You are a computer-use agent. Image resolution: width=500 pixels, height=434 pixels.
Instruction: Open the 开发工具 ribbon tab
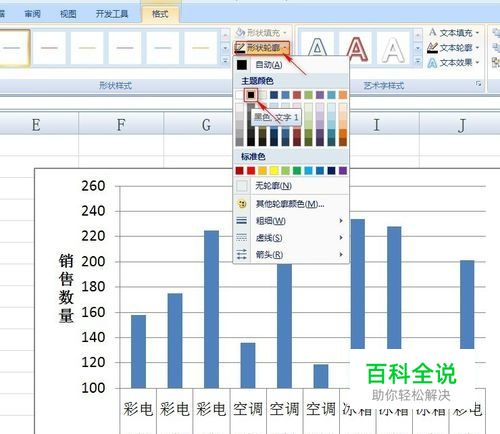pos(112,14)
